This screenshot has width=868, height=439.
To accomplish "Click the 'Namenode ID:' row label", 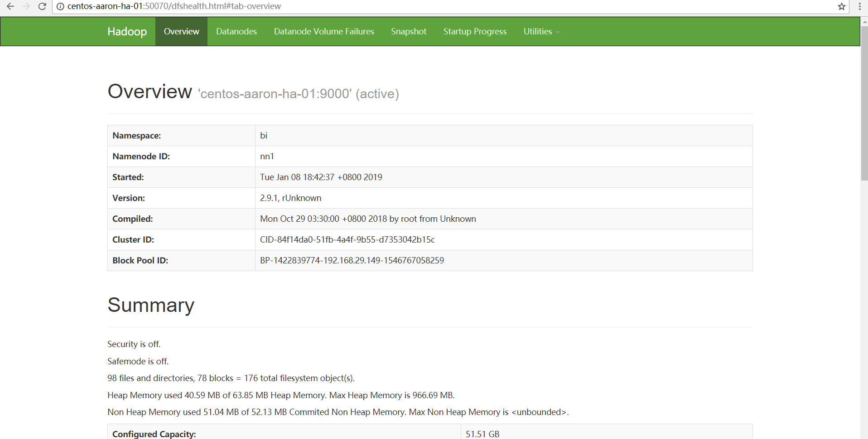I will [x=141, y=156].
